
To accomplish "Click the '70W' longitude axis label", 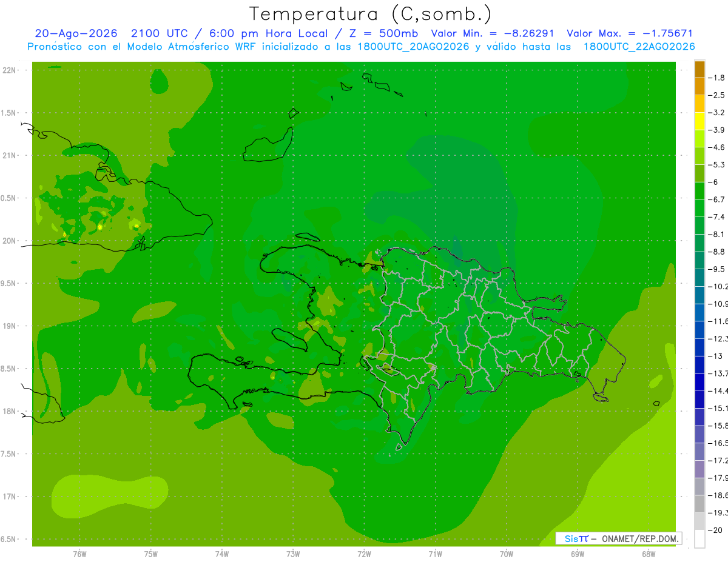I will click(x=507, y=554).
